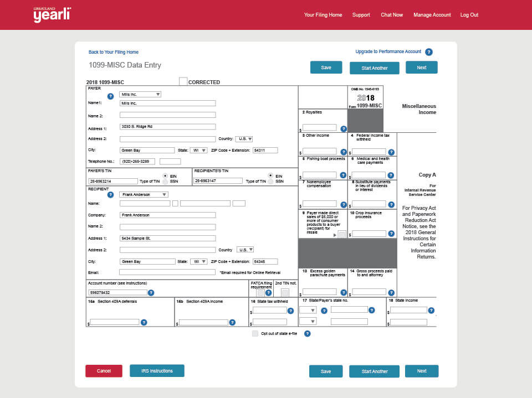Select SSN radio for Payer's TIN type
Screen dimensions: 532x398
pos(165,181)
